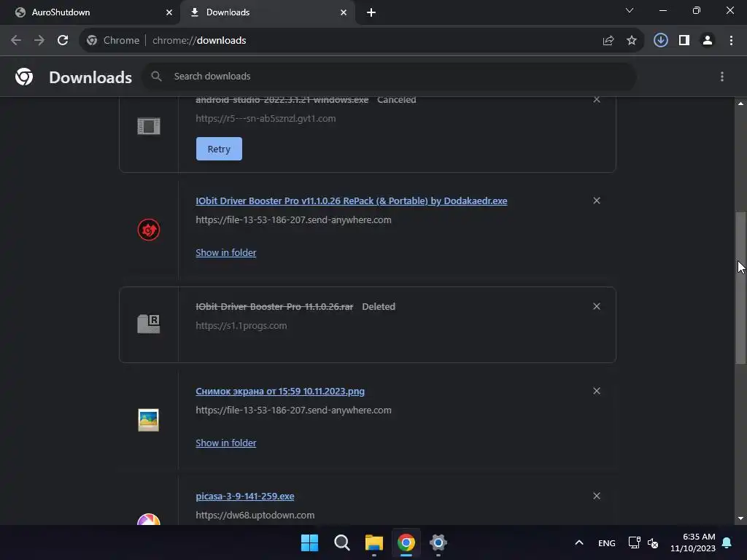Show hidden system tray icons
The image size is (747, 560).
pyautogui.click(x=578, y=542)
